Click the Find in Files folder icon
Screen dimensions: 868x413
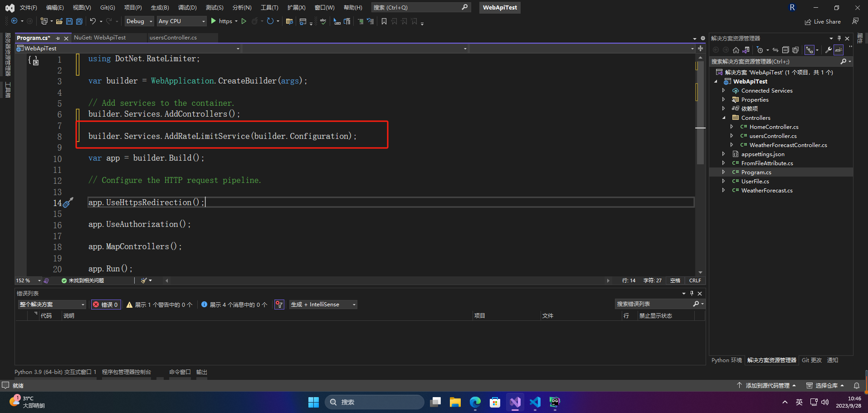point(289,21)
